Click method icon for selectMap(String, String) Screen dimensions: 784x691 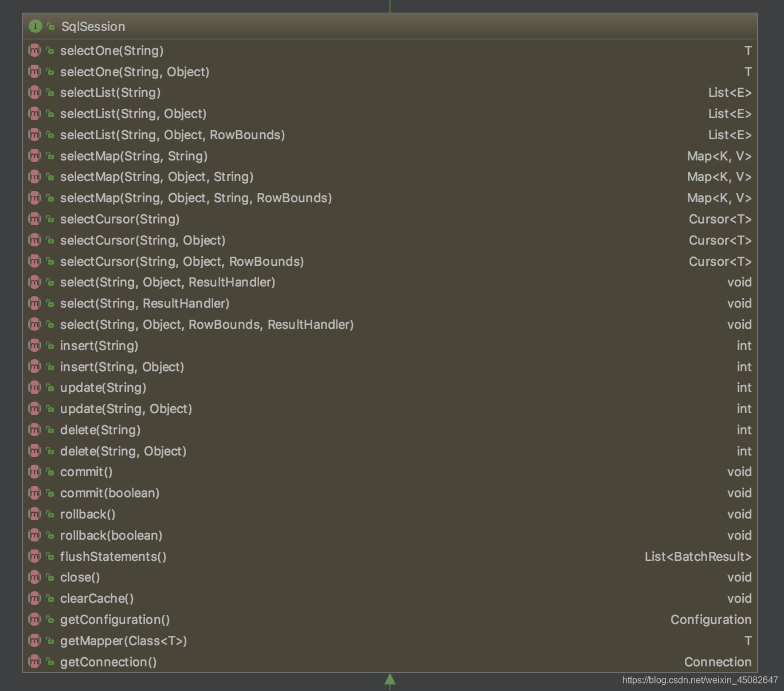34,156
